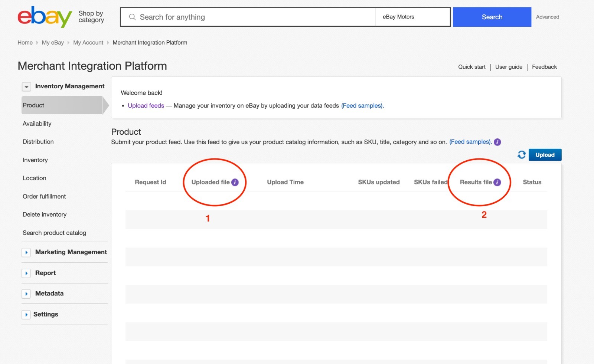Focus the Search for anything field

pyautogui.click(x=252, y=17)
